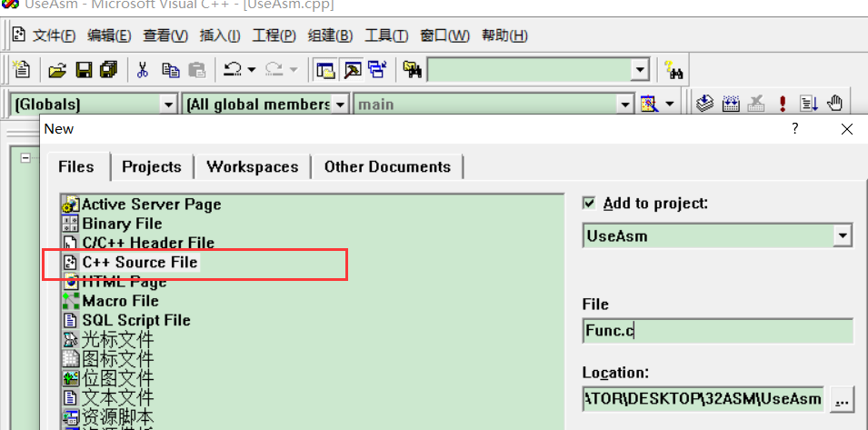The image size is (868, 430).
Task: Click the Open file folder icon
Action: (x=57, y=70)
